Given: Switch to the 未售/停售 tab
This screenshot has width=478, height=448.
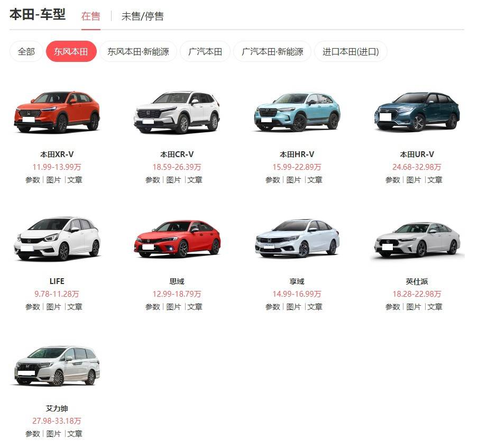Looking at the screenshot, I should 142,16.
